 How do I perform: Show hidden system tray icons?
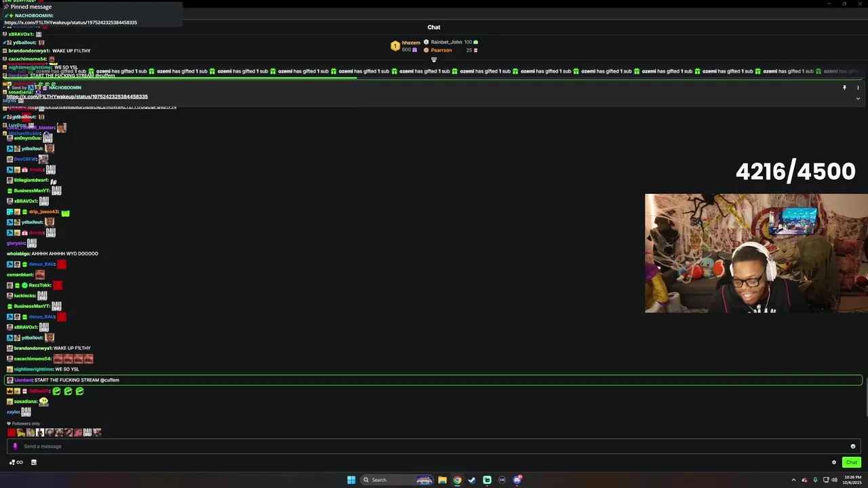(793, 480)
